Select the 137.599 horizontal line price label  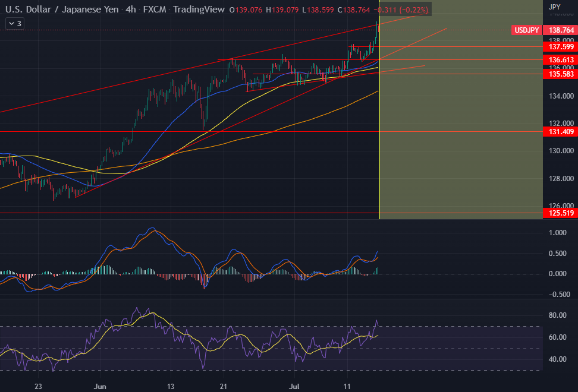561,47
